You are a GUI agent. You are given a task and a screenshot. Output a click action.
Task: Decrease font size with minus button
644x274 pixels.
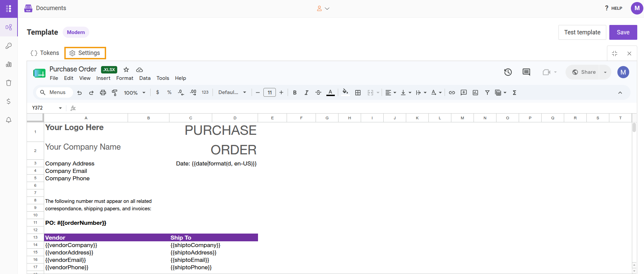pyautogui.click(x=258, y=93)
